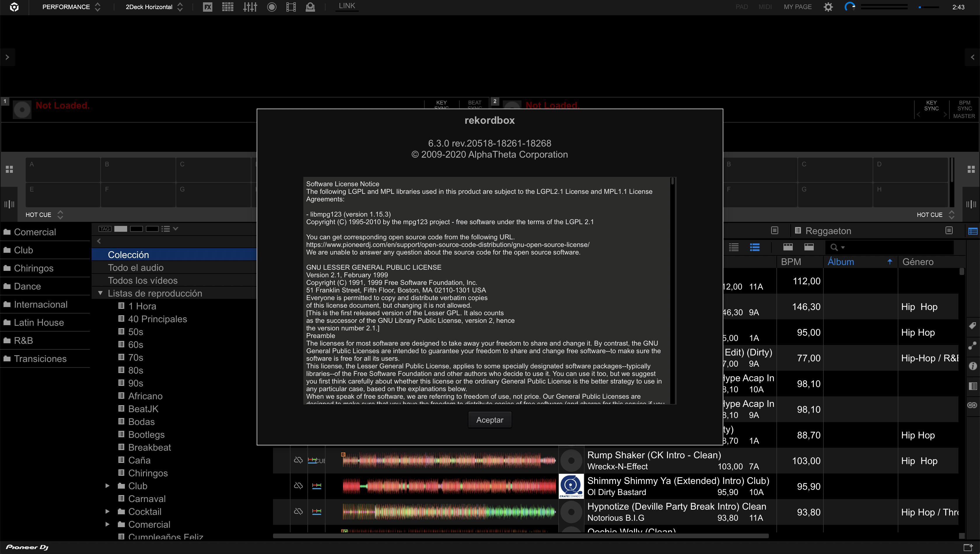Image resolution: width=980 pixels, height=554 pixels.
Task: Sort by the Álbum column header
Action: (860, 262)
